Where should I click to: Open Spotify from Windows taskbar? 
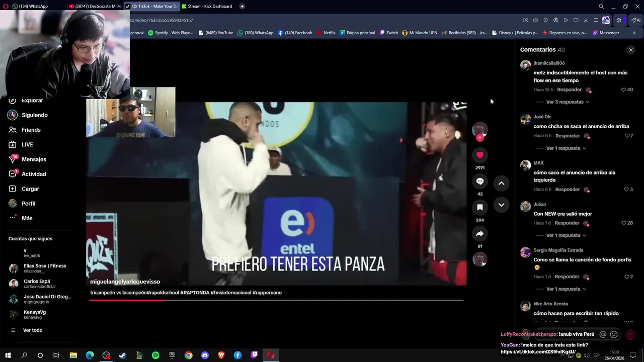point(155,355)
